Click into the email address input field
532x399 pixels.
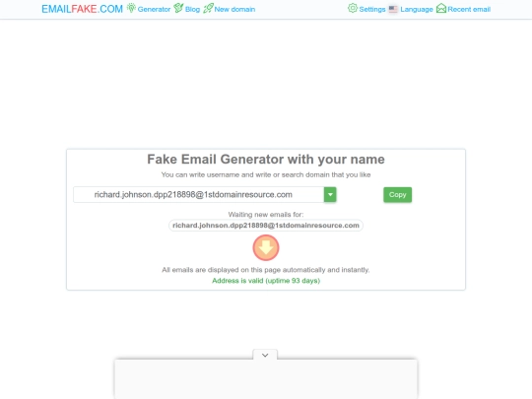pyautogui.click(x=198, y=195)
